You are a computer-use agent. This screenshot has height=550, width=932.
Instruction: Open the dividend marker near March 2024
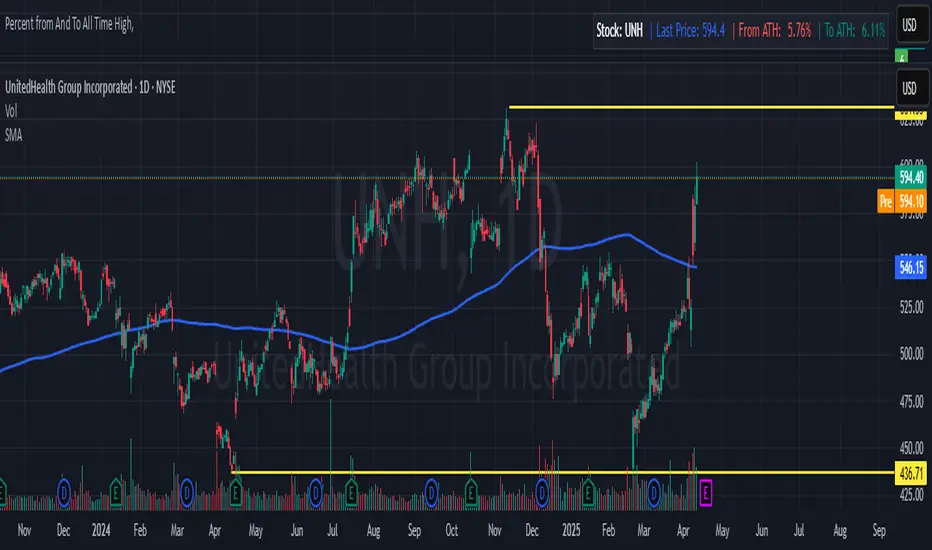[x=187, y=493]
